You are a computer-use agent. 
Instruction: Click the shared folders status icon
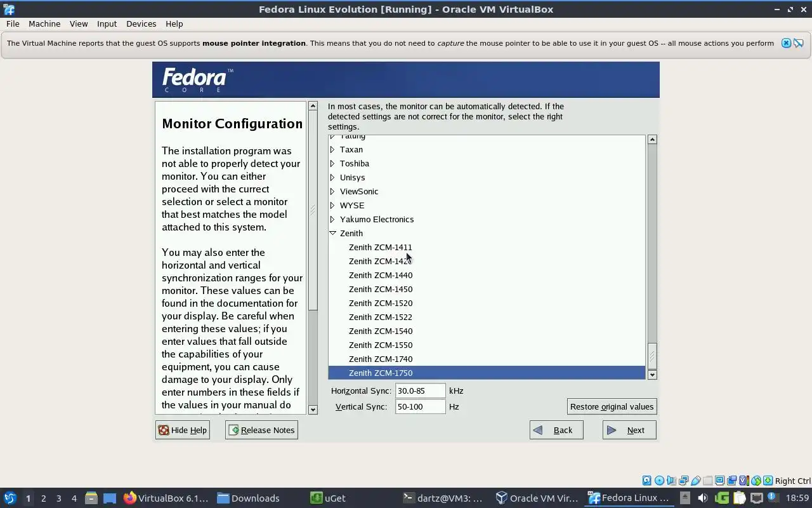(708, 481)
